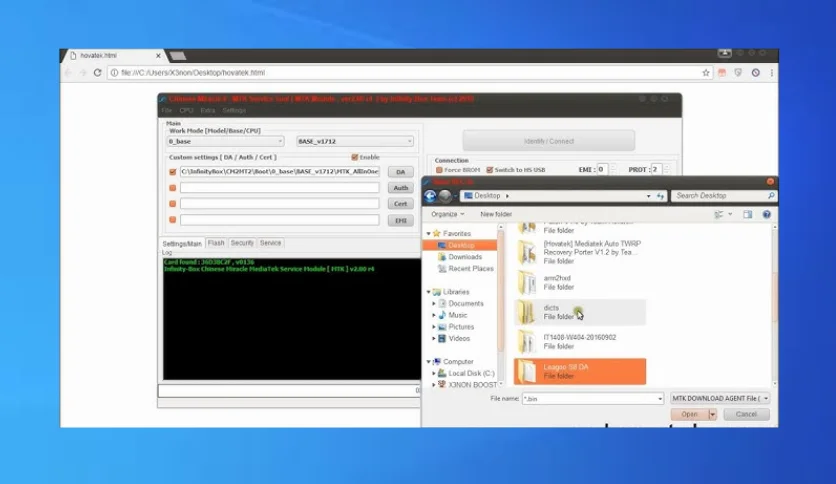Click the shield extension icon in browser toolbar

pyautogui.click(x=738, y=72)
